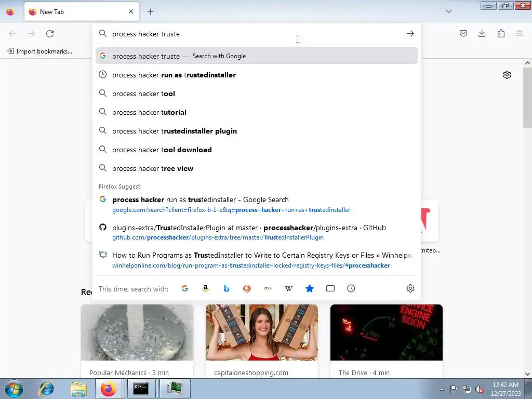Open the Downloads toolbar icon
Viewport: 532px width, 399px height.
482,33
